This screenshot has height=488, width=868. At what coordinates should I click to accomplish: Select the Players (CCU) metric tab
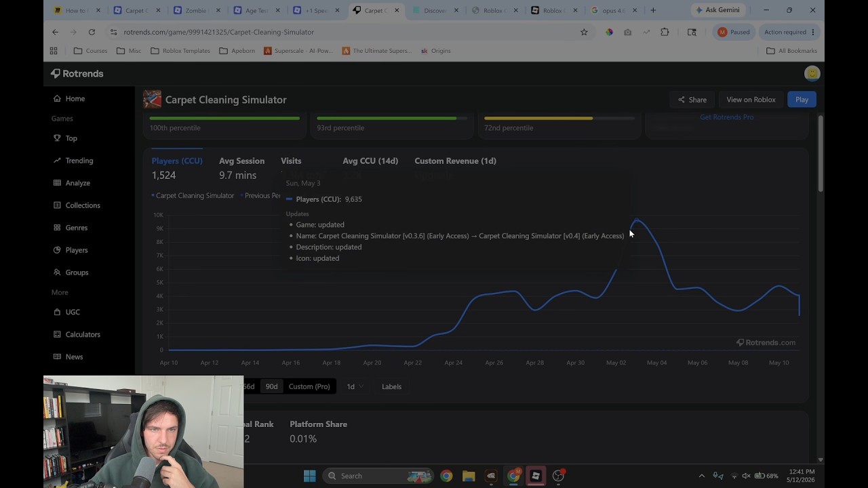coord(177,167)
